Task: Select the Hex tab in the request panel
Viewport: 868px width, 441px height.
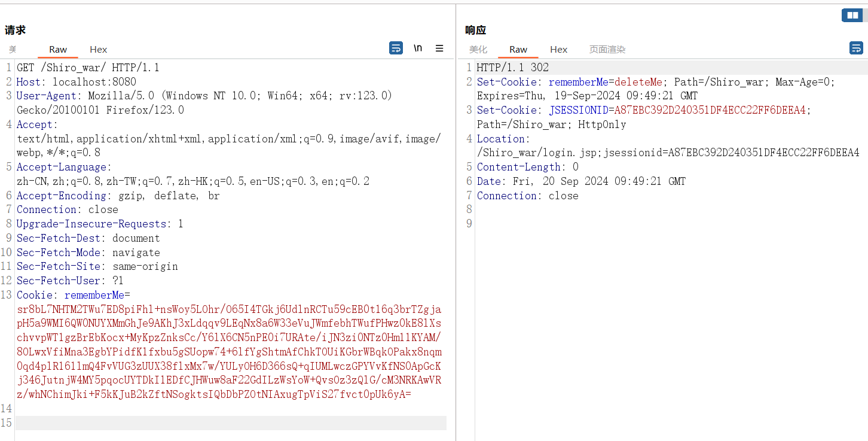Action: click(99, 50)
